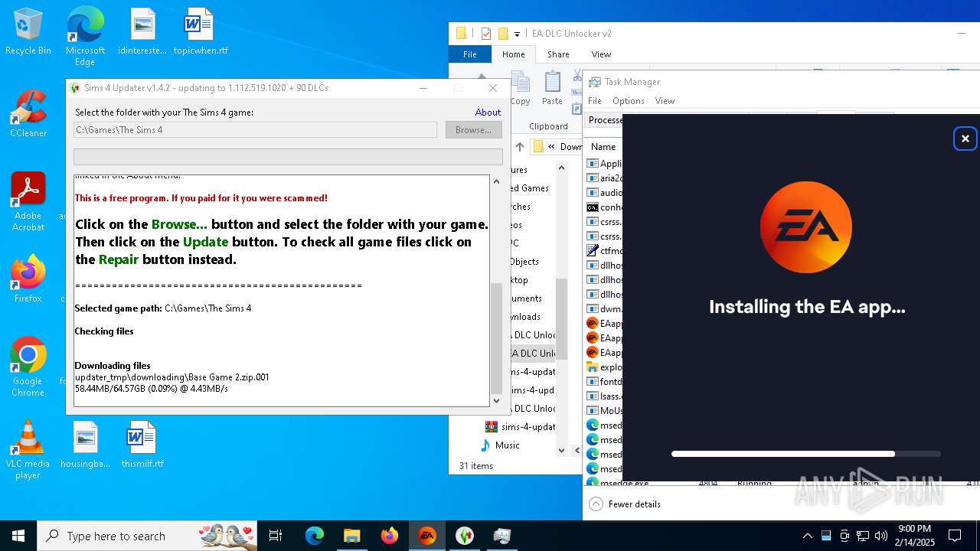The height and width of the screenshot is (551, 980).
Task: Open the clock showing 9:00 PM
Action: pyautogui.click(x=915, y=536)
